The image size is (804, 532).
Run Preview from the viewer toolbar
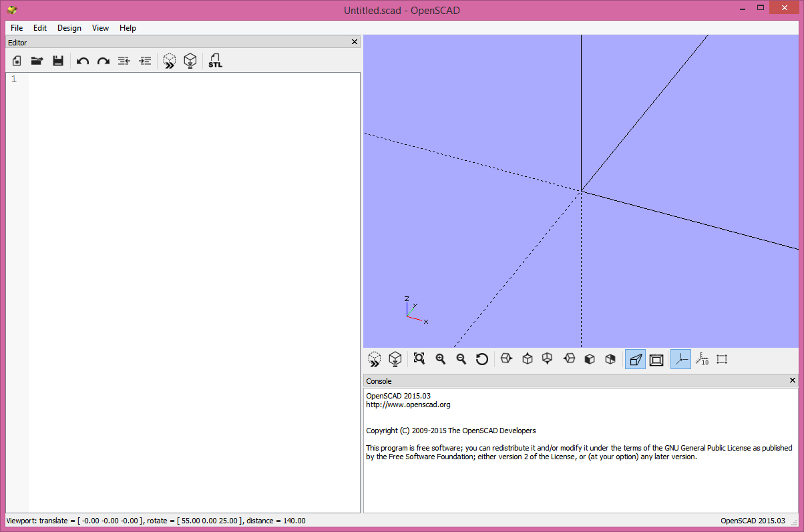pyautogui.click(x=375, y=359)
